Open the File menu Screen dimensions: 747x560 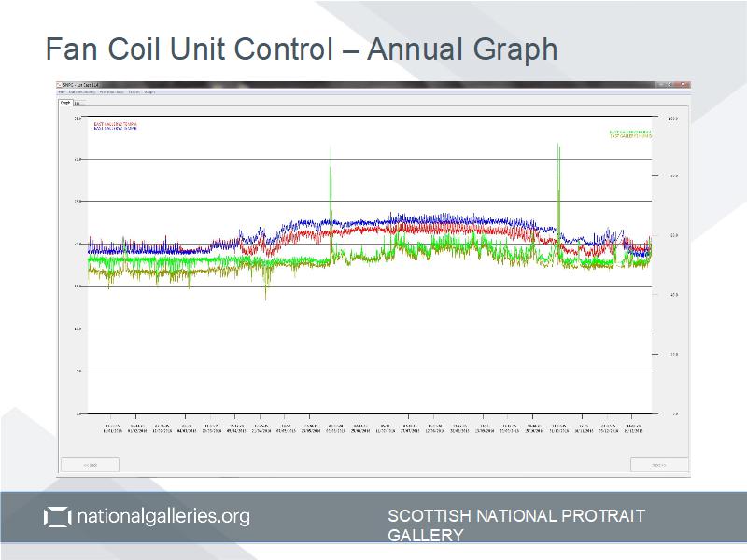pos(62,92)
